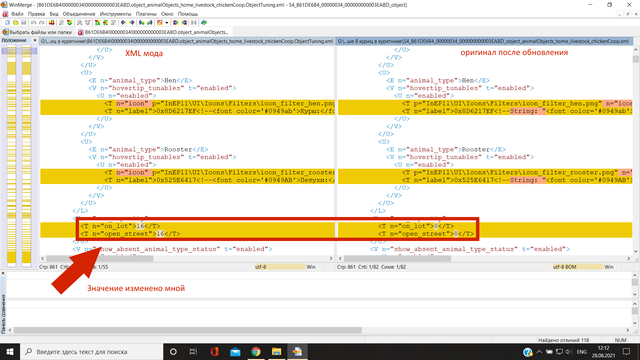Copy right and advance to next
This screenshot has height=360, width=640.
(x=142, y=22)
